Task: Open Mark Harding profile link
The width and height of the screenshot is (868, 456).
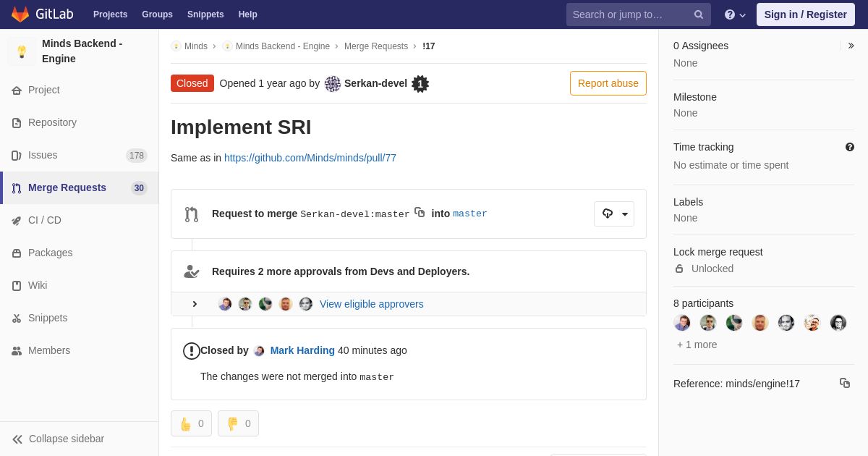Action: coord(302,350)
